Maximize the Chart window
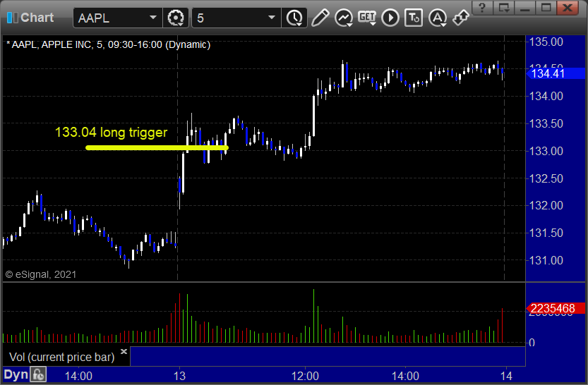The width and height of the screenshot is (588, 385). [546, 8]
